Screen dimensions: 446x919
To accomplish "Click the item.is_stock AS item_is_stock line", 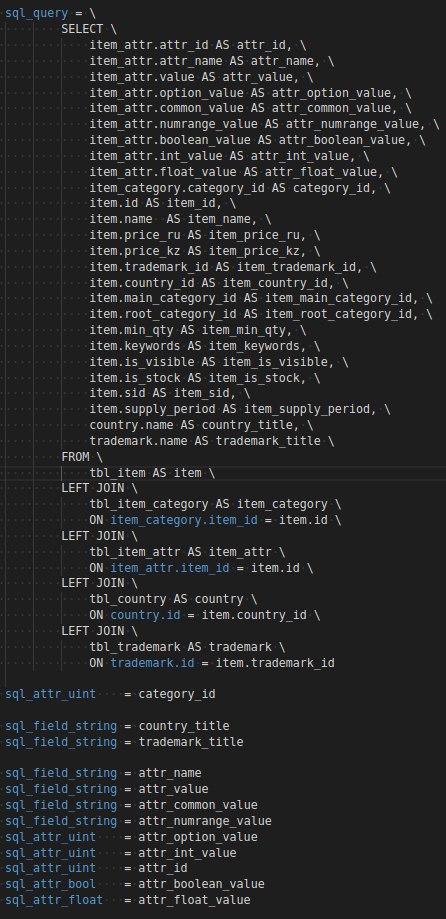I will point(205,377).
